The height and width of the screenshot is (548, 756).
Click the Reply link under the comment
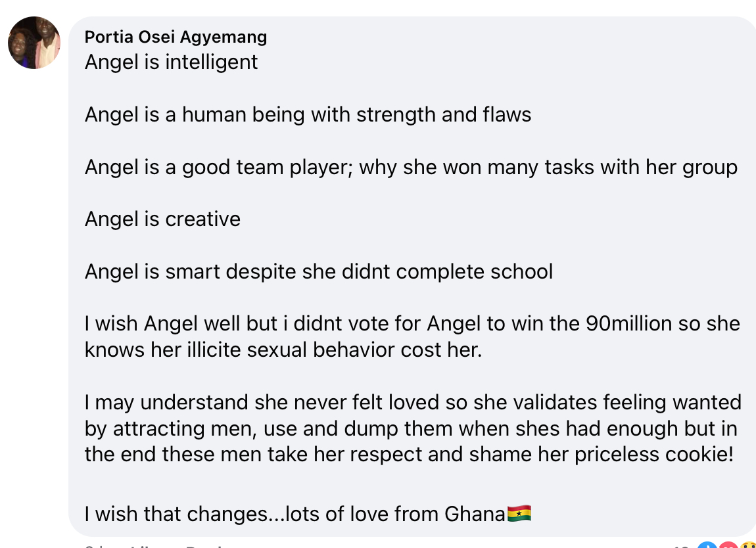[204, 545]
